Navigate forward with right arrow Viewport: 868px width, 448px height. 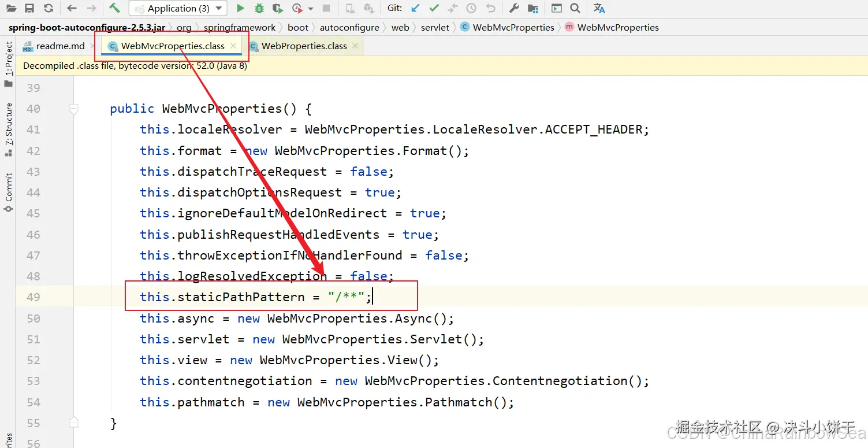[x=91, y=8]
